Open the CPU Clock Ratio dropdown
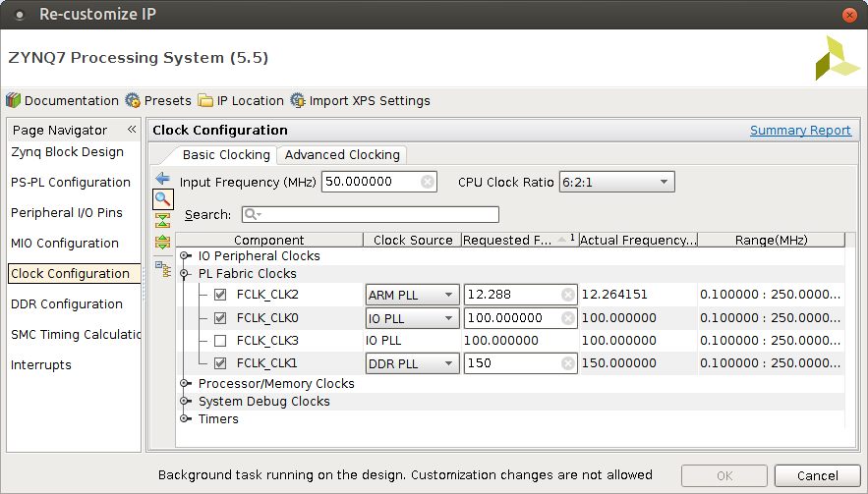Image resolution: width=868 pixels, height=494 pixels. coord(616,182)
